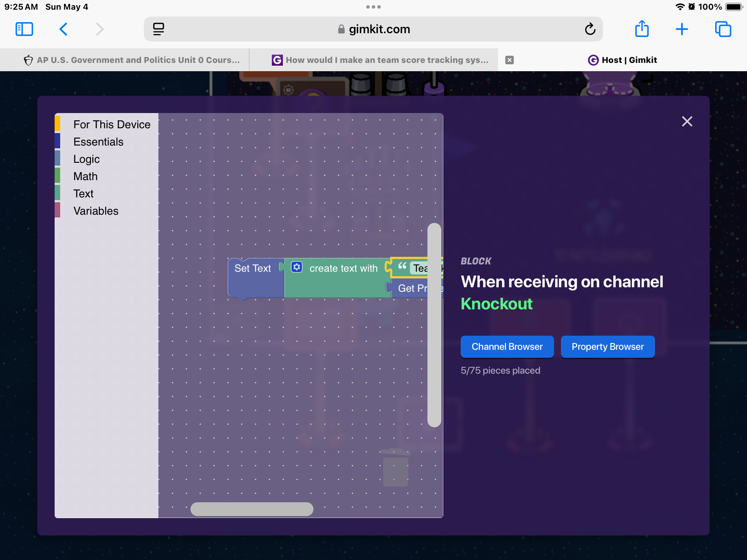
Task: Open the Channel Browser
Action: point(507,347)
